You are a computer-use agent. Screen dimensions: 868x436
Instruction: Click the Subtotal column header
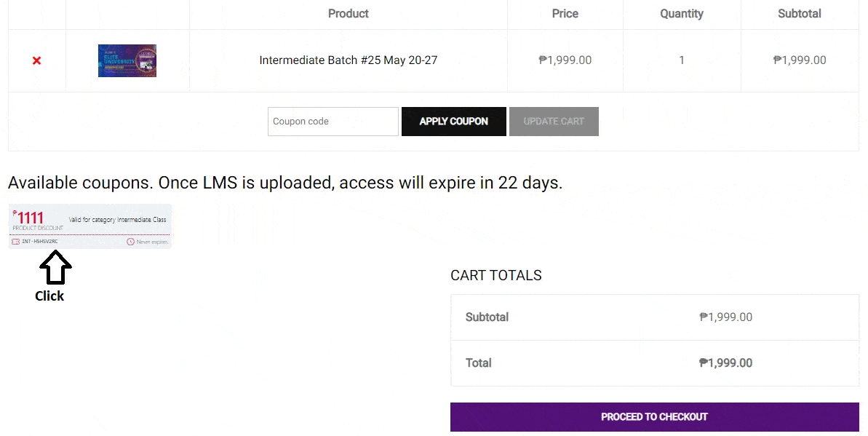pyautogui.click(x=799, y=14)
